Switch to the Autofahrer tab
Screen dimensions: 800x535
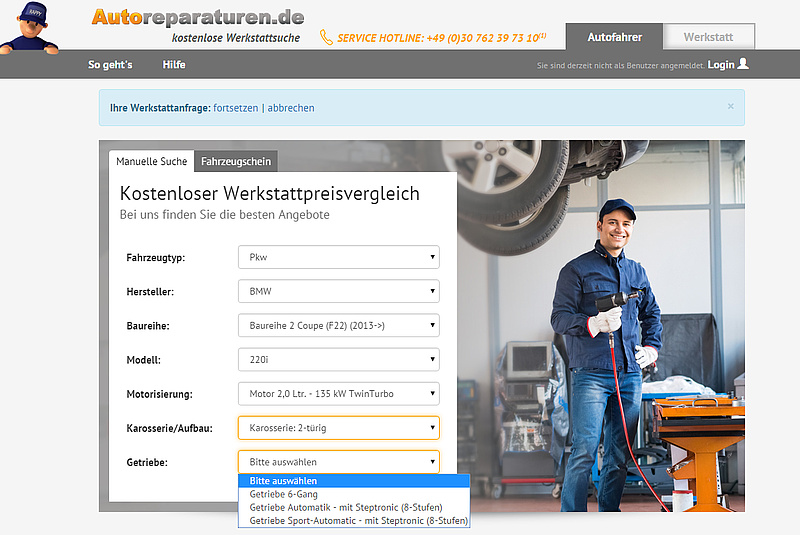614,37
